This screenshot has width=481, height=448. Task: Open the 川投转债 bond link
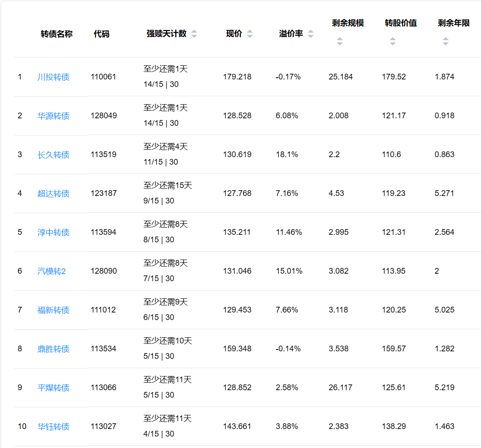tap(53, 77)
